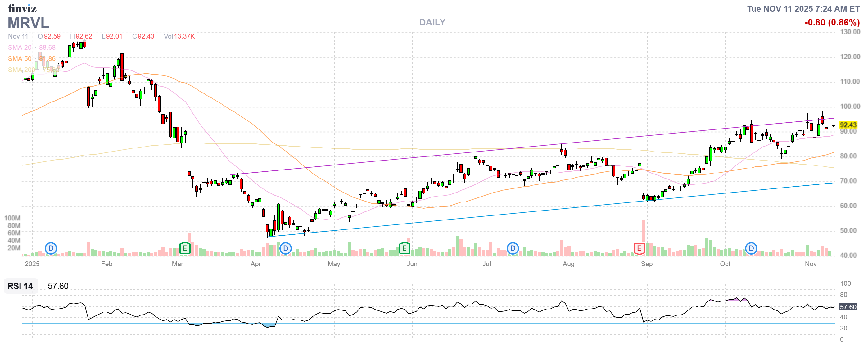
Task: Click the Mar label on the time axis
Action: click(178, 264)
